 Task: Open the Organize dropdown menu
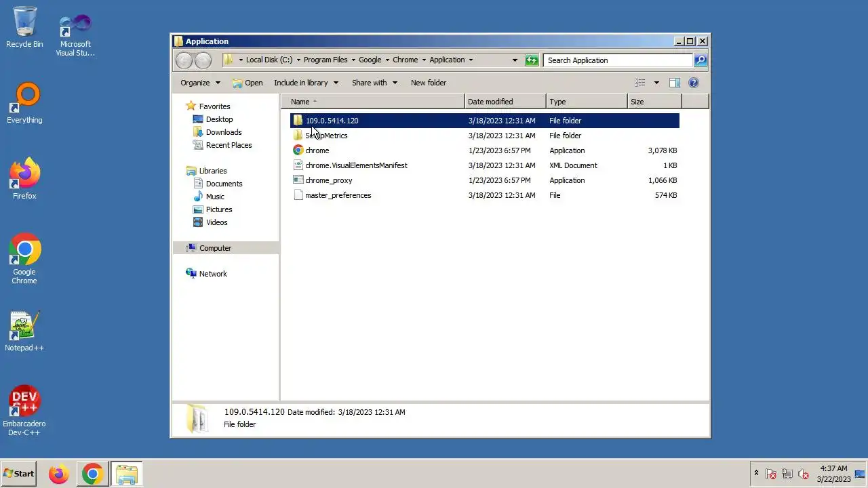pyautogui.click(x=200, y=83)
